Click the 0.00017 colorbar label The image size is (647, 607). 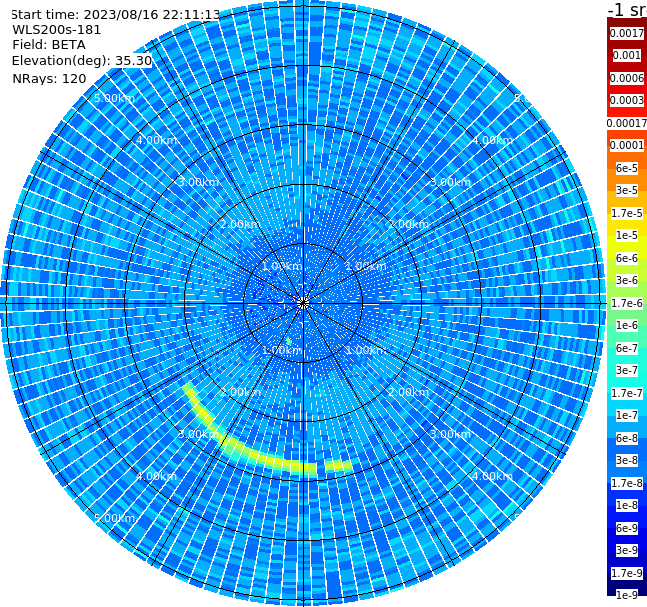click(627, 123)
